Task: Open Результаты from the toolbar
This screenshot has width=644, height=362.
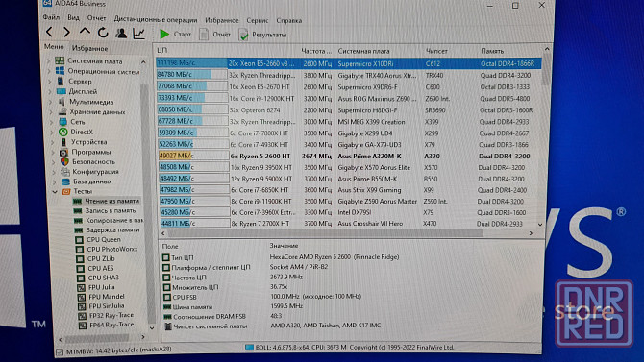Action: tap(262, 35)
